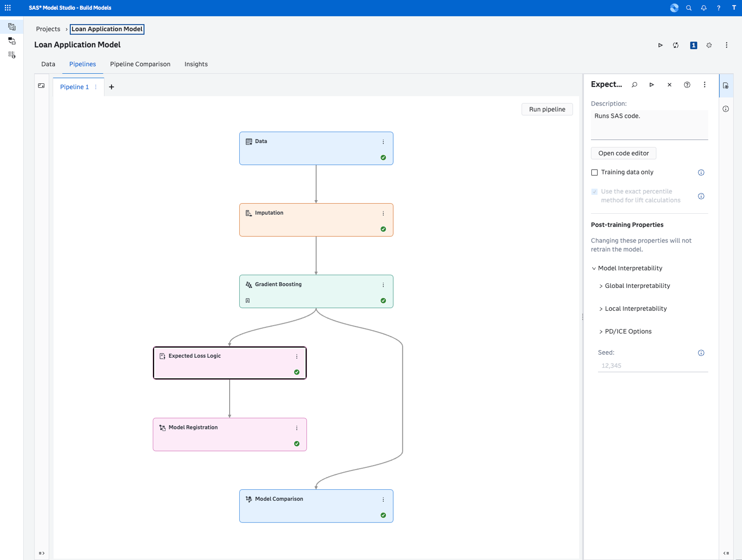742x560 pixels.
Task: Click the Description text area
Action: pyautogui.click(x=649, y=125)
